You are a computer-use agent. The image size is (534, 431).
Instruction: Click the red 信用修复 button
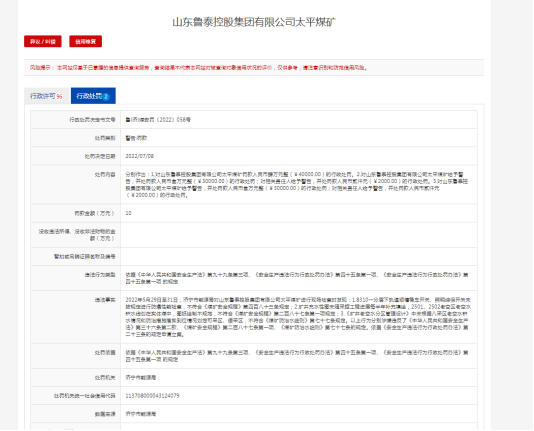(x=85, y=41)
